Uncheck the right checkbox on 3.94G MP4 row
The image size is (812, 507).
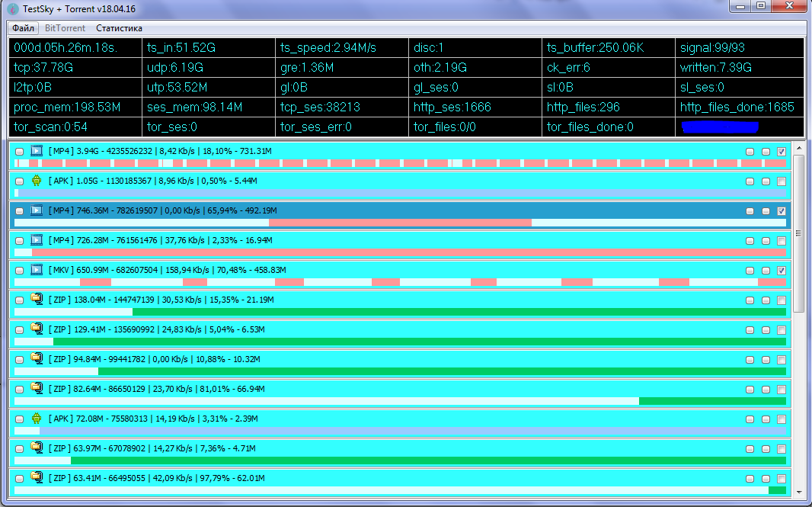781,152
